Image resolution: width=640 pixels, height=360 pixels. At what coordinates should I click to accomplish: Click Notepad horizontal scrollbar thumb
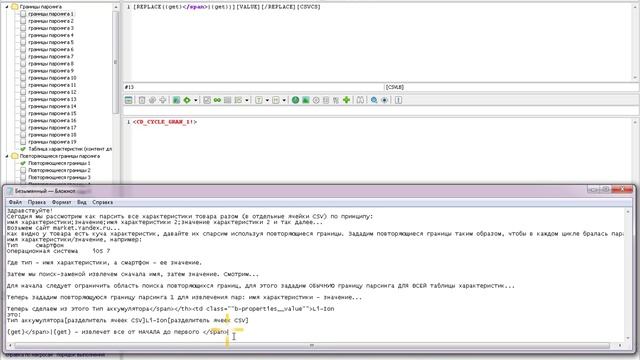click(312, 346)
